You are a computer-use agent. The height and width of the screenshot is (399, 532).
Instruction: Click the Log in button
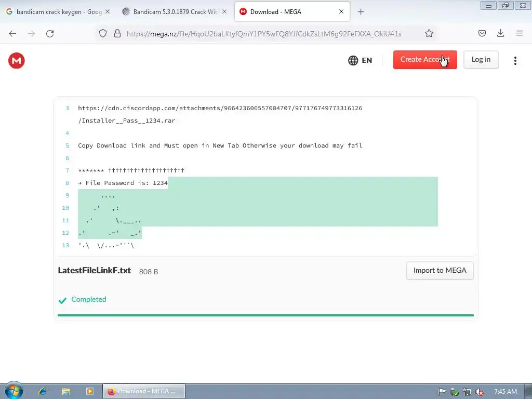481,60
